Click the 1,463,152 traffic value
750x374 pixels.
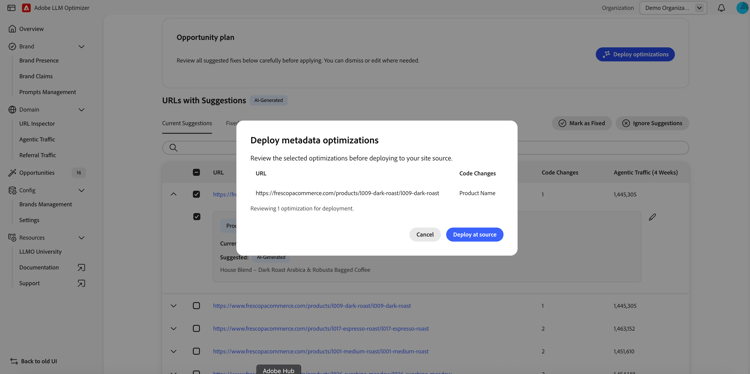[624, 329]
